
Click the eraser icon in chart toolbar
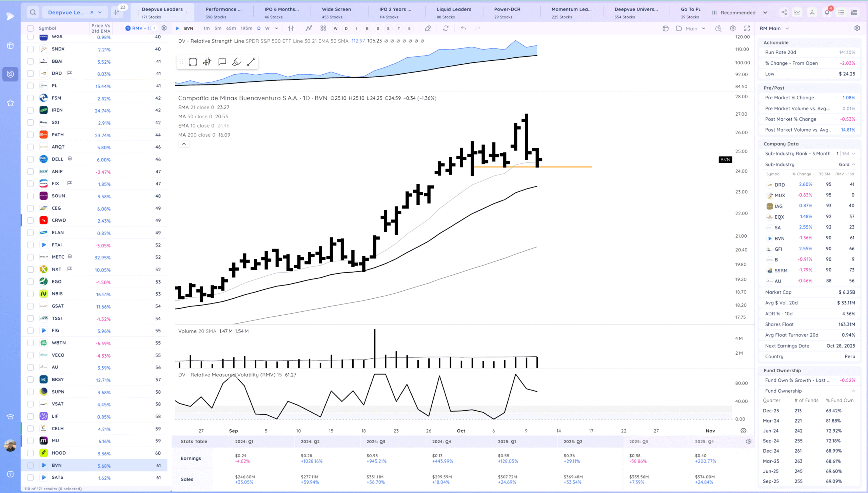428,28
